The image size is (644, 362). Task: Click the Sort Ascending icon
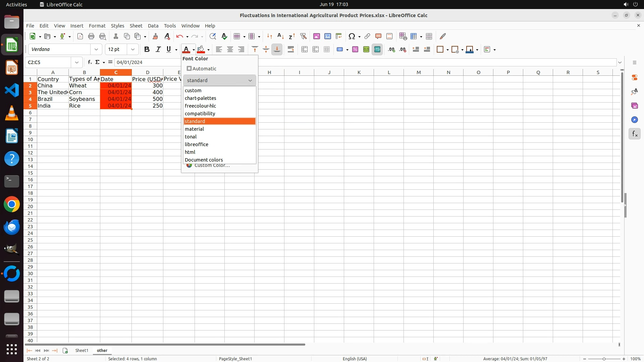pos(281,36)
